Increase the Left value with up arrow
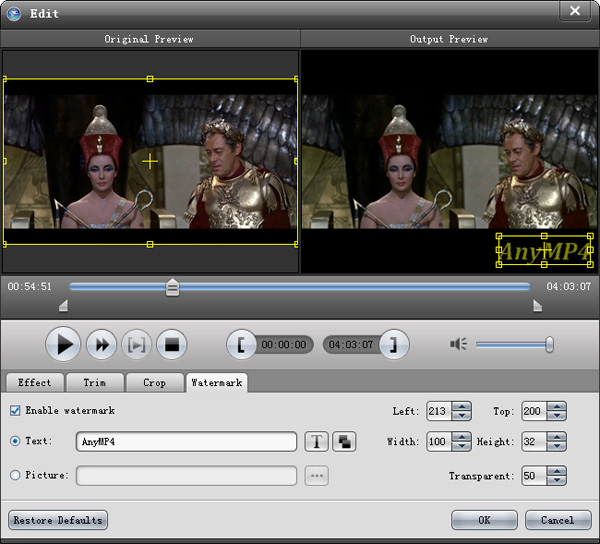The width and height of the screenshot is (600, 544). point(461,407)
